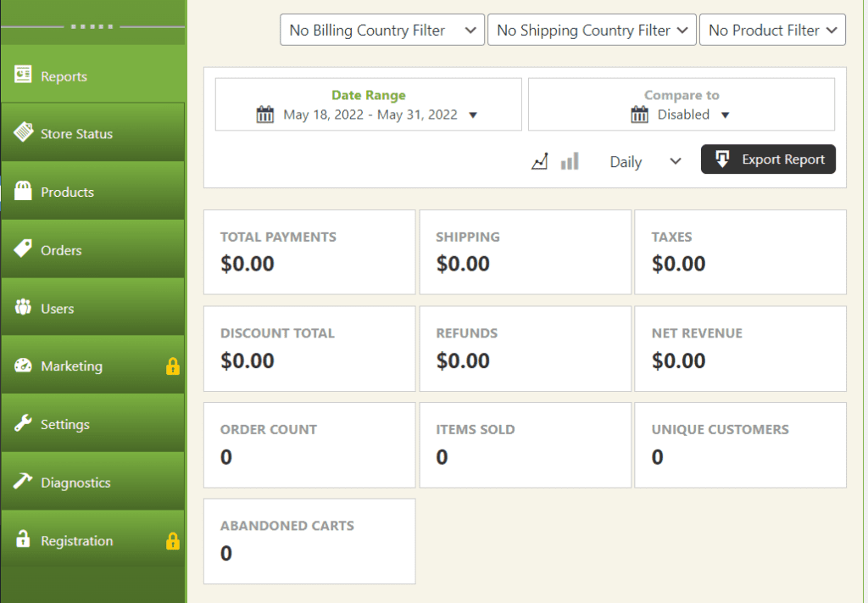Open the No Billing Country Filter dropdown
This screenshot has height=603, width=868.
[381, 30]
